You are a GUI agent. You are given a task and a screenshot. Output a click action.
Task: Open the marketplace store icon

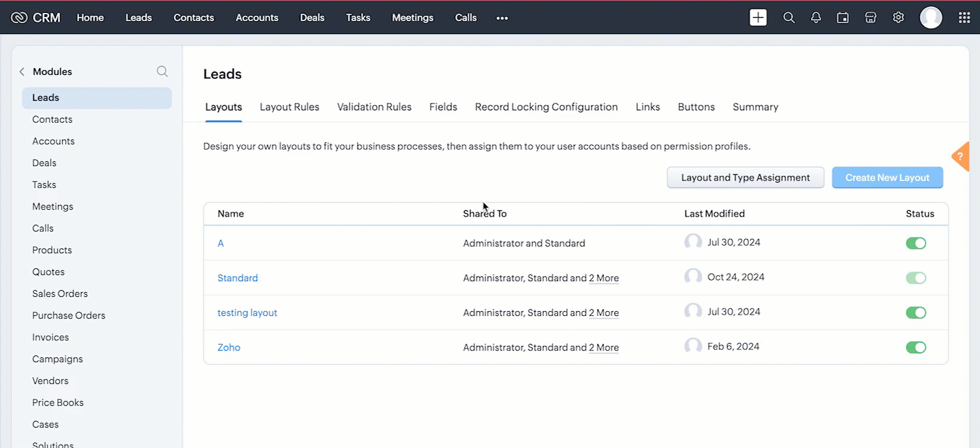[x=870, y=18]
